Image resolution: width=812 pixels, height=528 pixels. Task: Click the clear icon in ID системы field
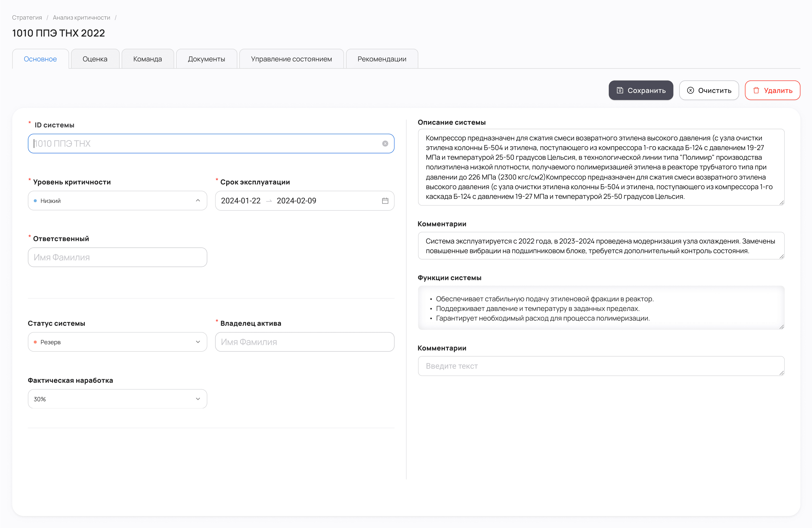[385, 144]
